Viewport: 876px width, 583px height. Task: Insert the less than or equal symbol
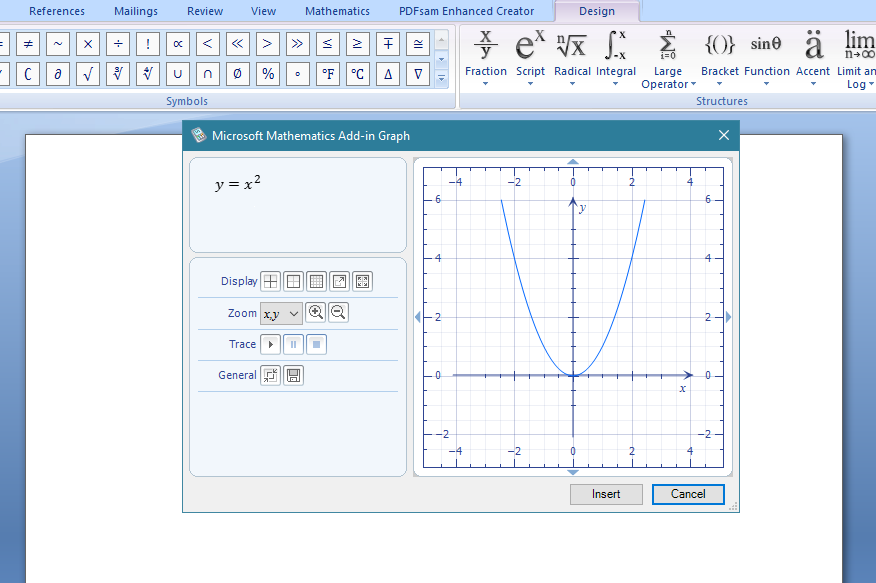click(x=328, y=44)
